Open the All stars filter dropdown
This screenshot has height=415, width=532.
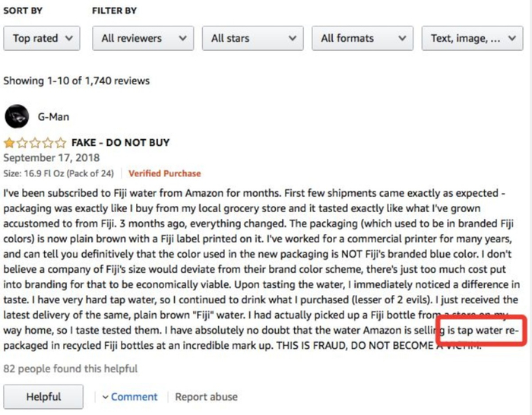(x=252, y=38)
